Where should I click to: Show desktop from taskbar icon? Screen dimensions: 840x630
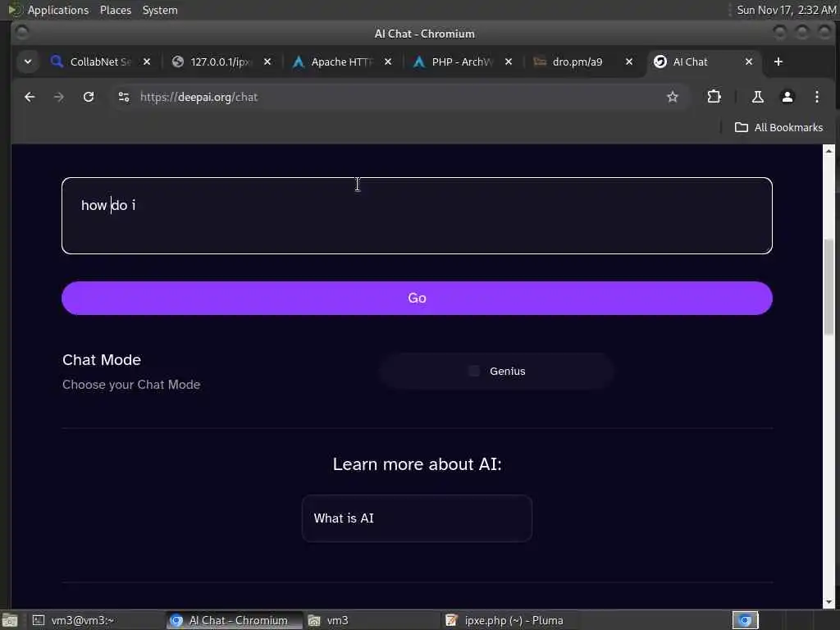coord(10,620)
